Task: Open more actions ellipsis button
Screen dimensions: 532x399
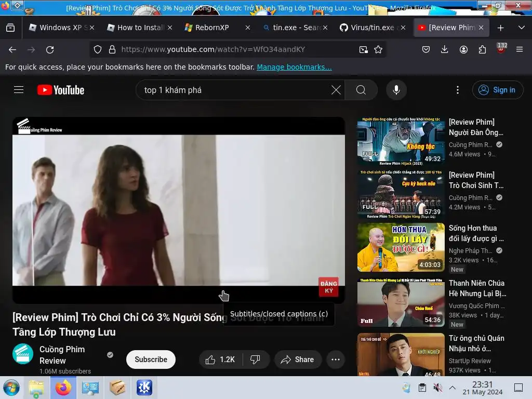Action: [x=336, y=360]
